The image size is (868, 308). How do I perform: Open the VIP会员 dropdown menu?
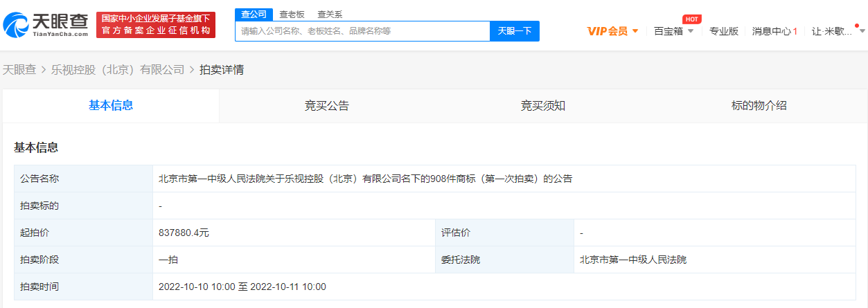coord(607,31)
